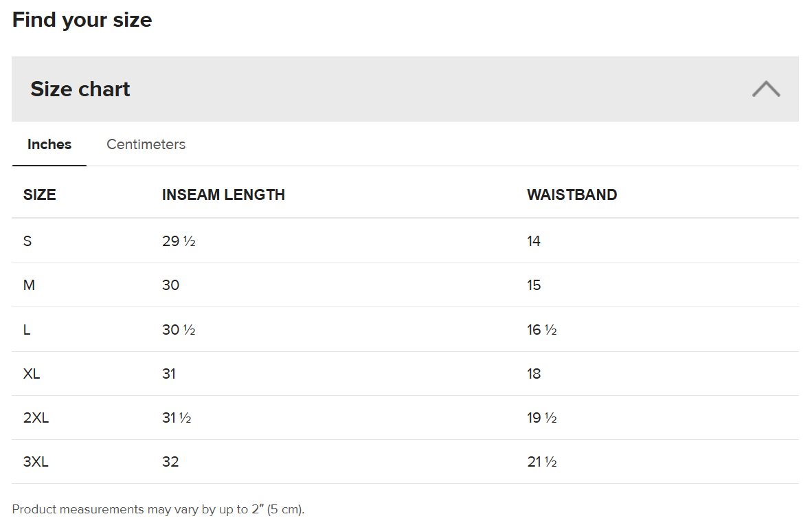The width and height of the screenshot is (812, 523).
Task: Select the L size row label
Action: (x=27, y=330)
